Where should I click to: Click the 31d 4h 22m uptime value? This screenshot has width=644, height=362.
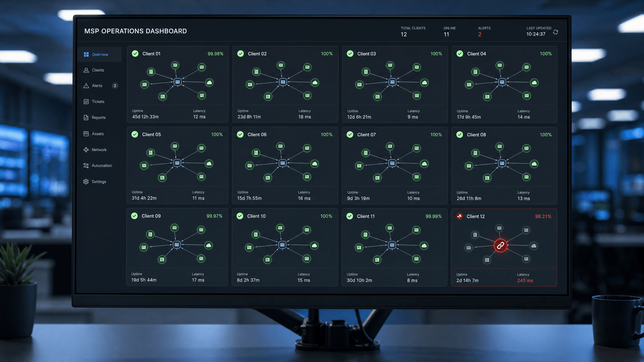click(x=144, y=198)
